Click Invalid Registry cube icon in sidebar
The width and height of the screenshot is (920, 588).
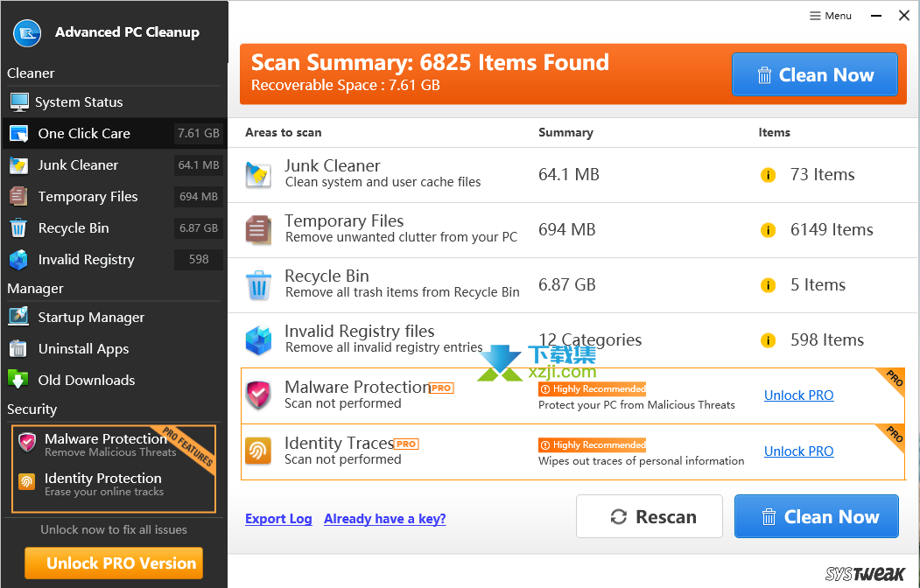pos(18,260)
